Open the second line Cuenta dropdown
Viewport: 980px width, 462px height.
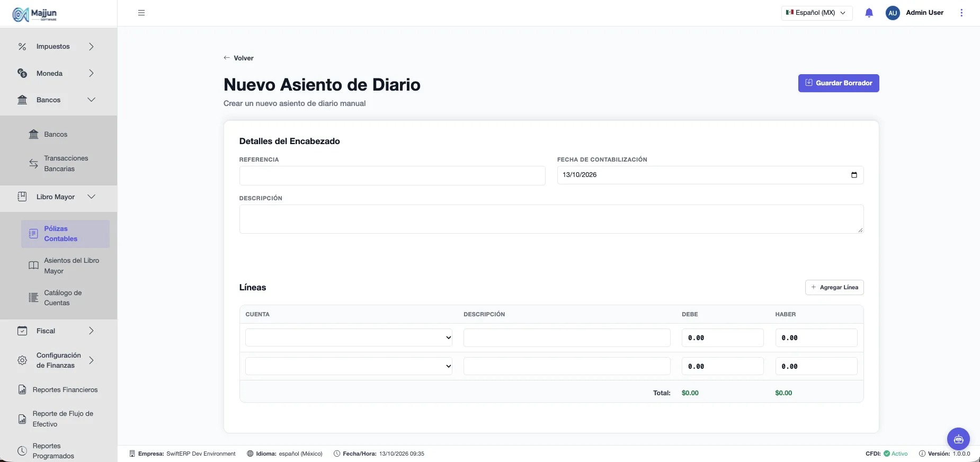pyautogui.click(x=349, y=366)
